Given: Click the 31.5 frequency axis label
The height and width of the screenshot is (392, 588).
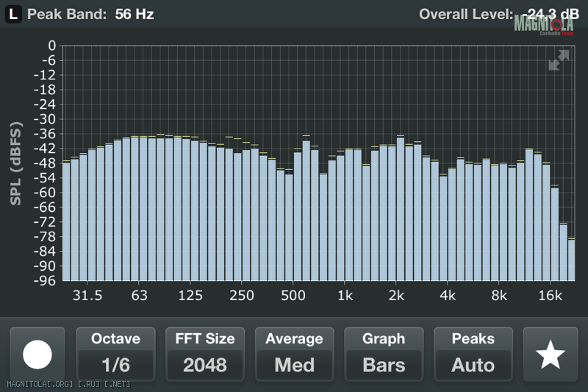Looking at the screenshot, I should tap(87, 296).
